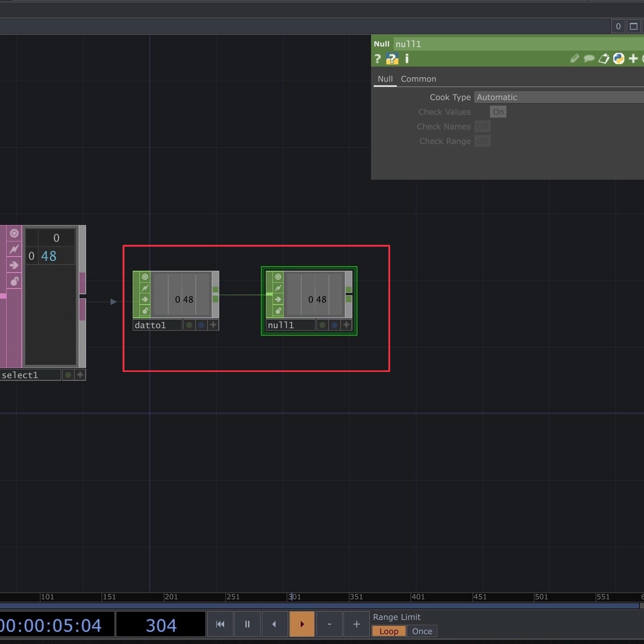This screenshot has width=644, height=644.
Task: Switch Range Limit to Once
Action: point(421,631)
